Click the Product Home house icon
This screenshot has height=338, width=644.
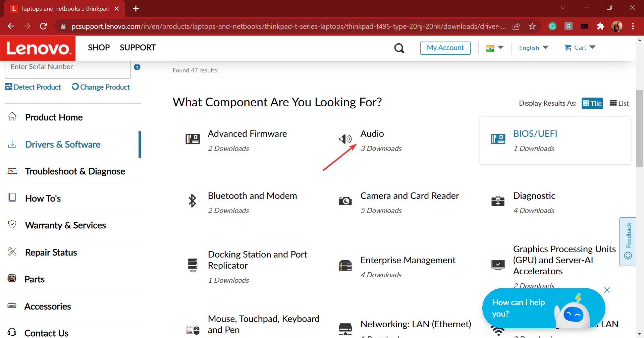tap(12, 116)
